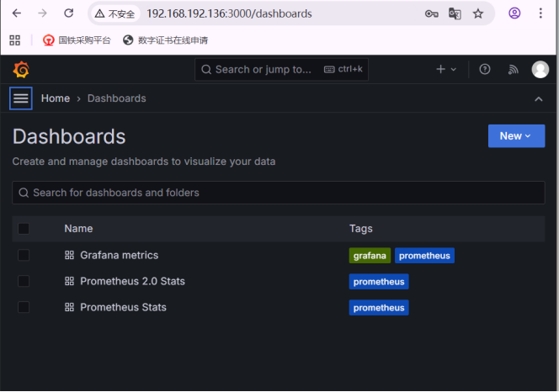Filter by the green grafana tag
559x392 pixels.
[x=370, y=256]
